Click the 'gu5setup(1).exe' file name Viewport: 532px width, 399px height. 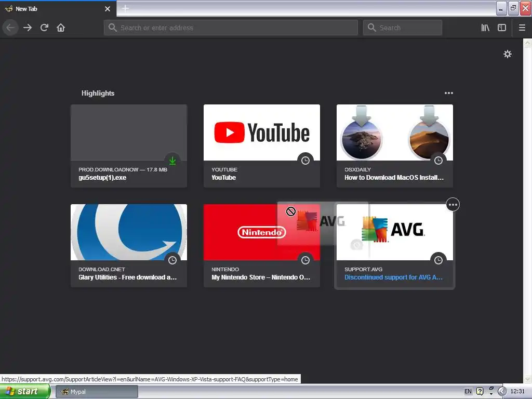(102, 178)
